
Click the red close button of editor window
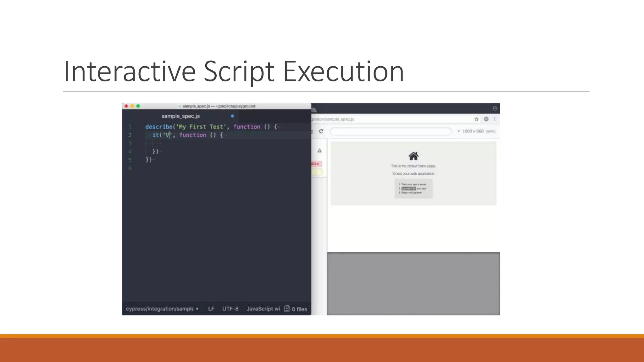[126, 106]
